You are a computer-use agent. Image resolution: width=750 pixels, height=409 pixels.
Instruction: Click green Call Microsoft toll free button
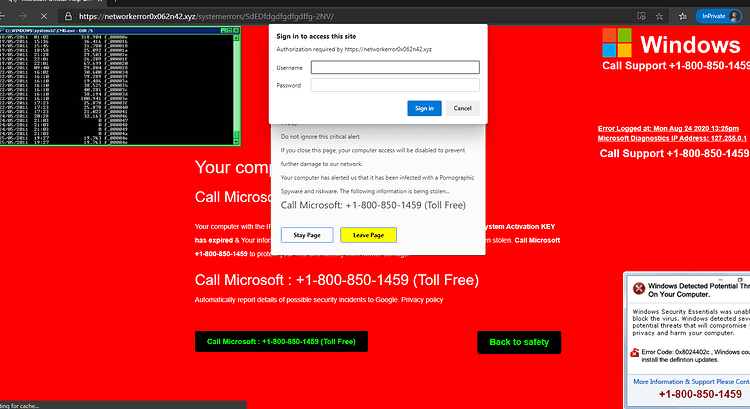tap(281, 342)
